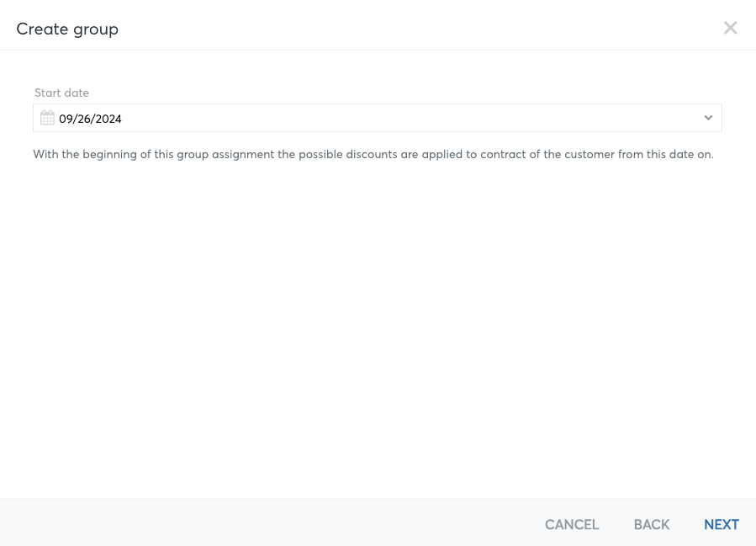Click the discount helper text below date field
This screenshot has width=756, height=546.
pos(373,154)
